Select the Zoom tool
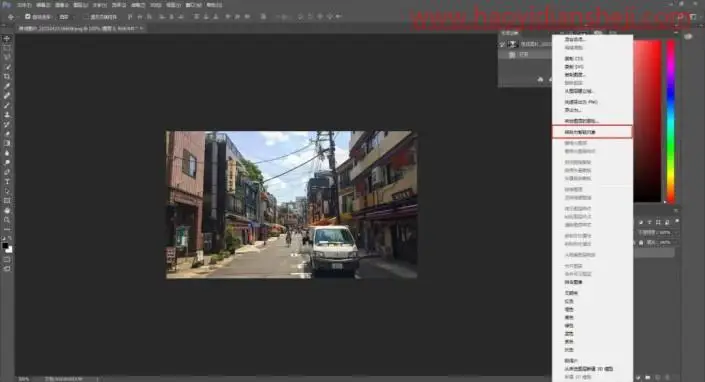The height and width of the screenshot is (382, 705). 7,219
